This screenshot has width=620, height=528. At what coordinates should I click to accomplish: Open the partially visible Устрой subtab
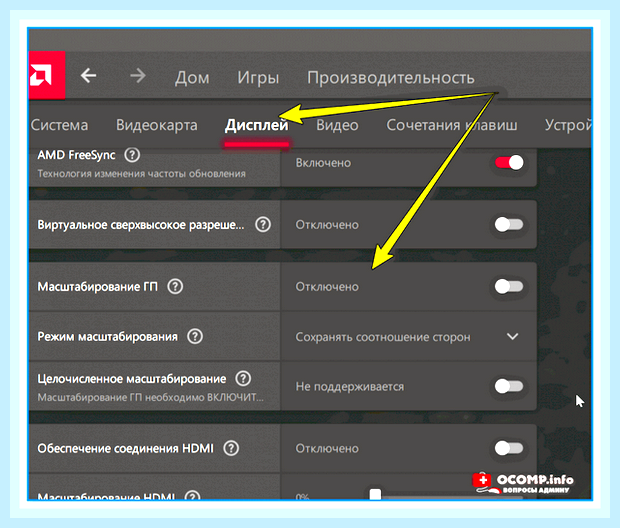coord(568,125)
